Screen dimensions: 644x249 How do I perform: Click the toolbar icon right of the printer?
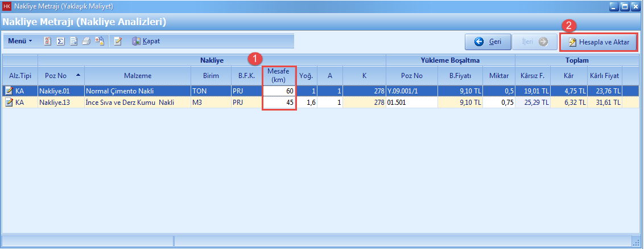[99, 42]
